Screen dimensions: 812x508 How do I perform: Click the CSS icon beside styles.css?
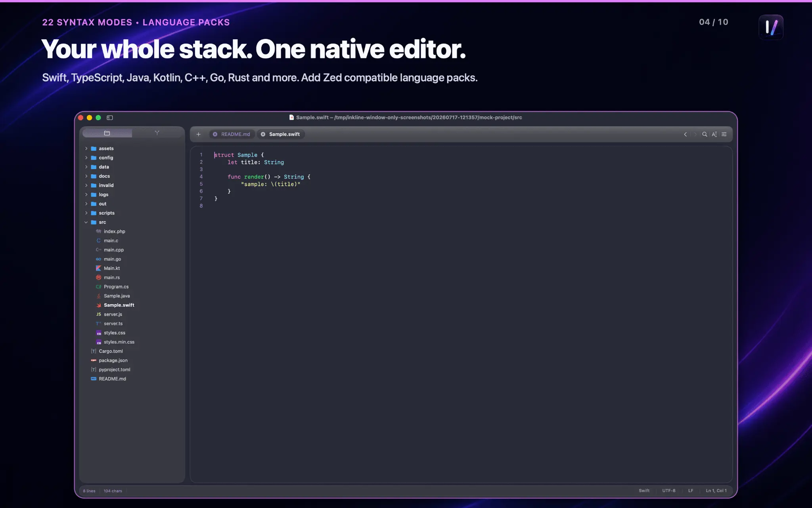pyautogui.click(x=99, y=333)
